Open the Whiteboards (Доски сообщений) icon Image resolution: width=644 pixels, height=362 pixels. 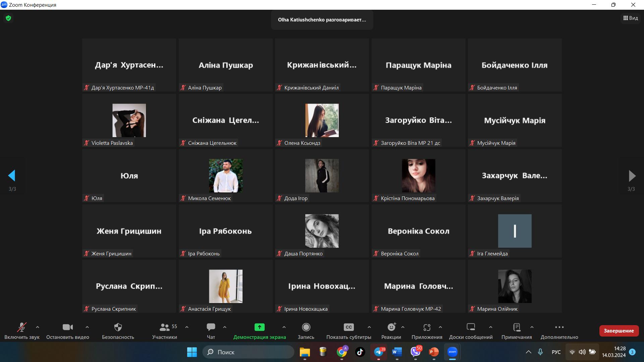click(471, 327)
